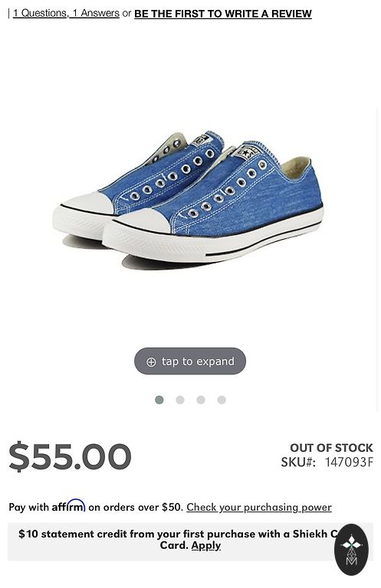Open Check your purchasing power link
This screenshot has height=588, width=381.
coord(259,507)
